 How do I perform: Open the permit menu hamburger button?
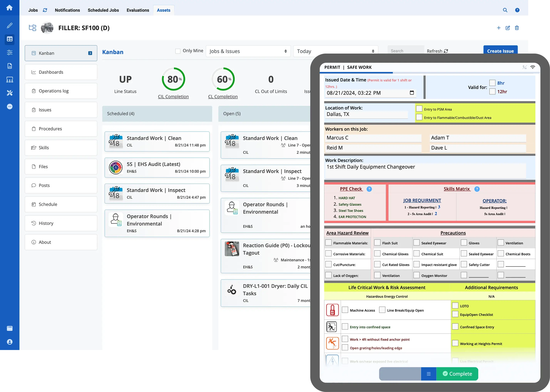428,374
